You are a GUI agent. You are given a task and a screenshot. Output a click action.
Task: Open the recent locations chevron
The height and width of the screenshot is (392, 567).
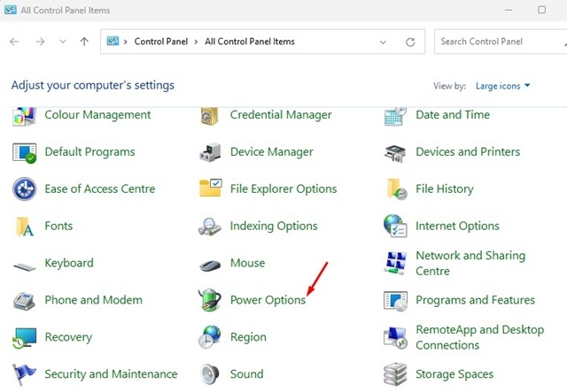(63, 42)
